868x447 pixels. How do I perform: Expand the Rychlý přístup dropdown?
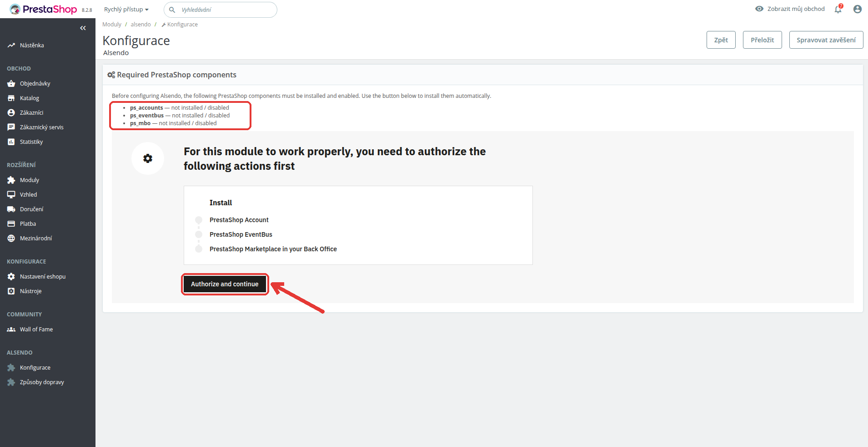(x=126, y=10)
